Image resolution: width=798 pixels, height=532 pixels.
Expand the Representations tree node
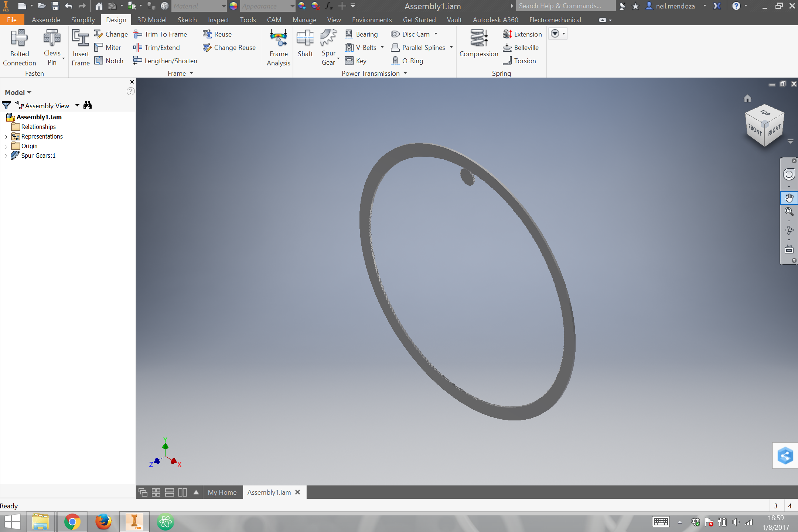coord(6,137)
